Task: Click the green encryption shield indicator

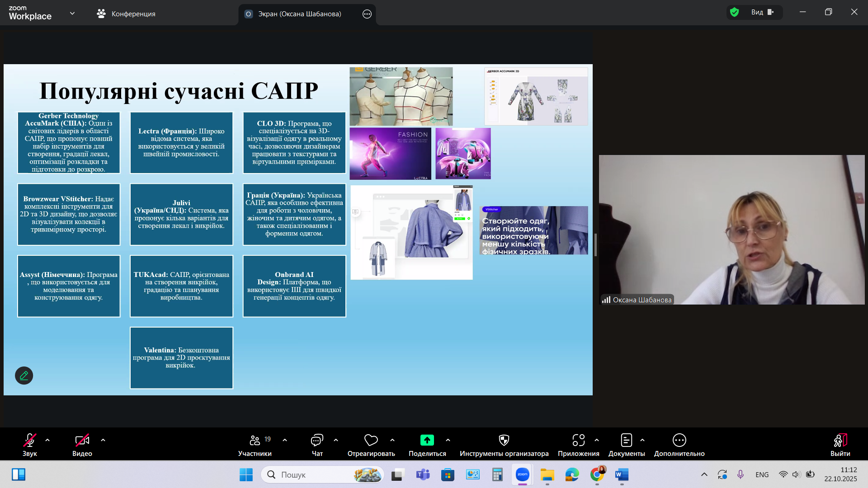Action: click(735, 12)
